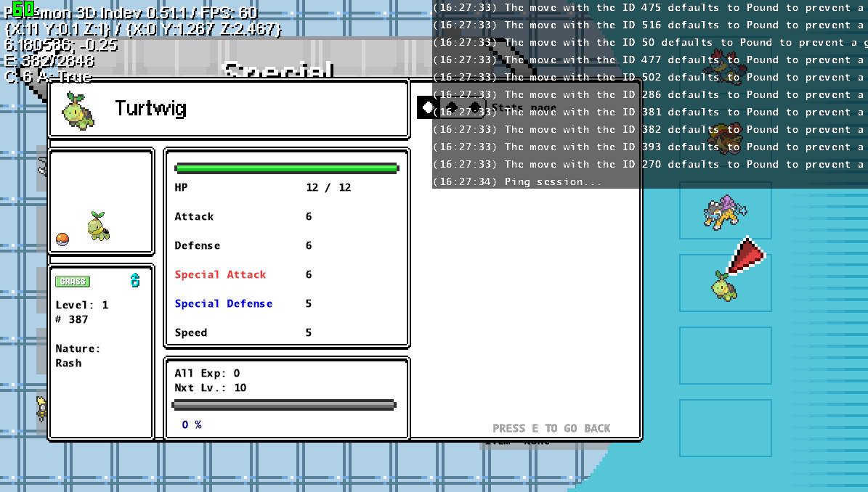Image resolution: width=868 pixels, height=492 pixels.
Task: Click the Level: 1 text
Action: [x=82, y=306]
